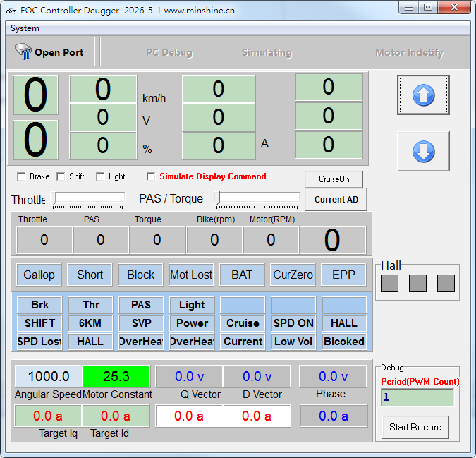
Task: Click the first Hall sensor indicator square
Action: pos(389,284)
